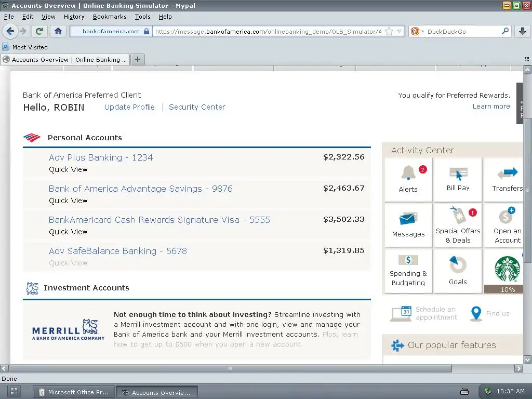Select the Accounts Overview browser tab
The width and height of the screenshot is (532, 399).
pyautogui.click(x=65, y=59)
